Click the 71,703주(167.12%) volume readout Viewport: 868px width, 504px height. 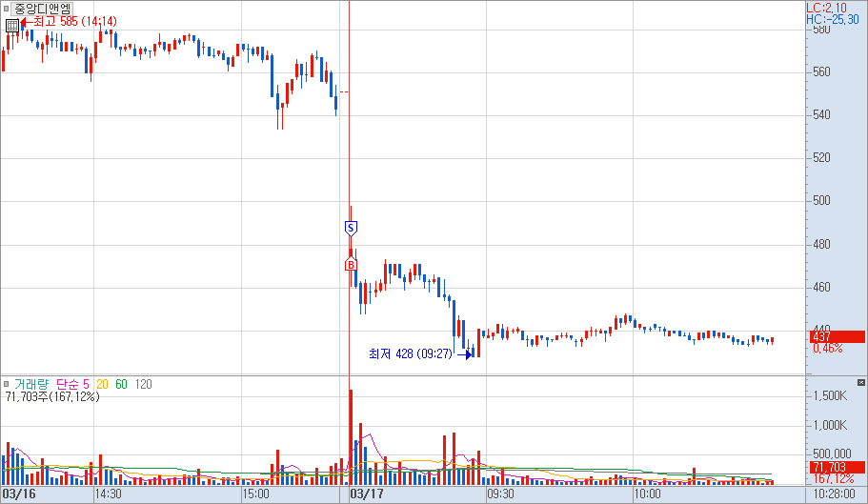pos(52,396)
